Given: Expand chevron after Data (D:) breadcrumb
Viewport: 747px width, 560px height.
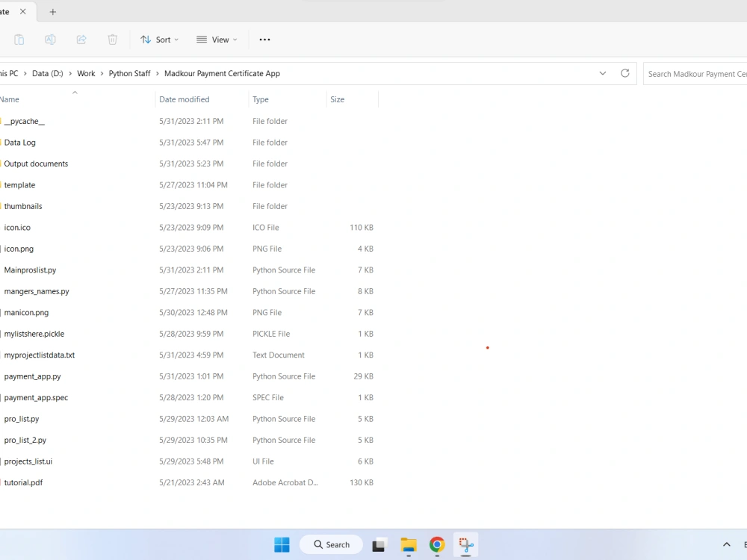Looking at the screenshot, I should point(70,73).
